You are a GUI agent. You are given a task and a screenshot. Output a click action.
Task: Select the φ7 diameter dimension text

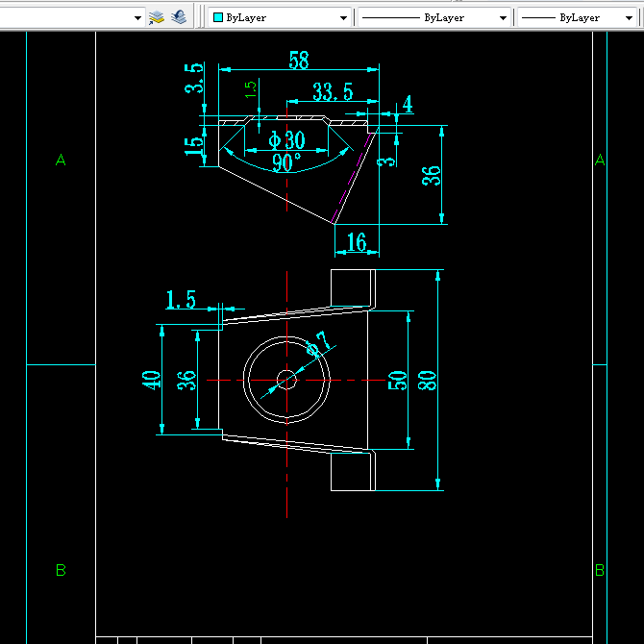319,343
